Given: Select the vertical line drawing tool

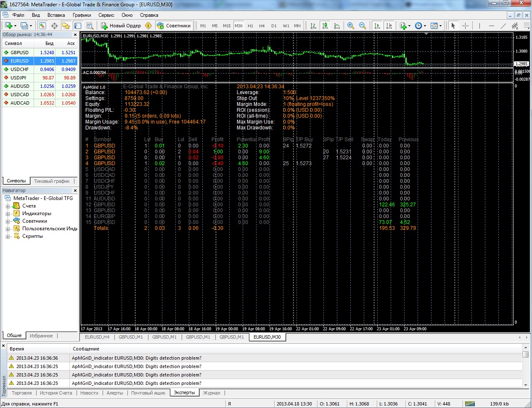Looking at the screenshot, I should [479, 26].
